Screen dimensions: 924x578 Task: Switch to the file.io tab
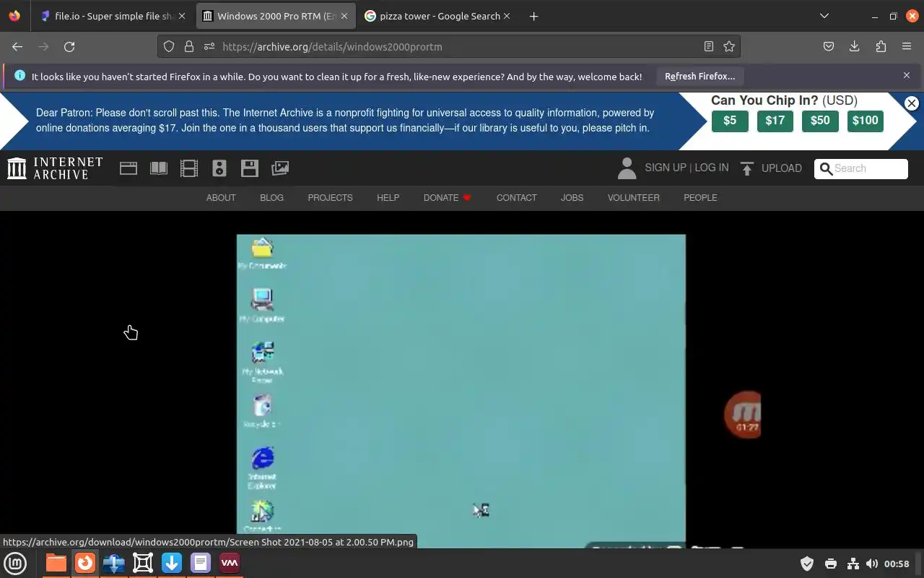113,16
